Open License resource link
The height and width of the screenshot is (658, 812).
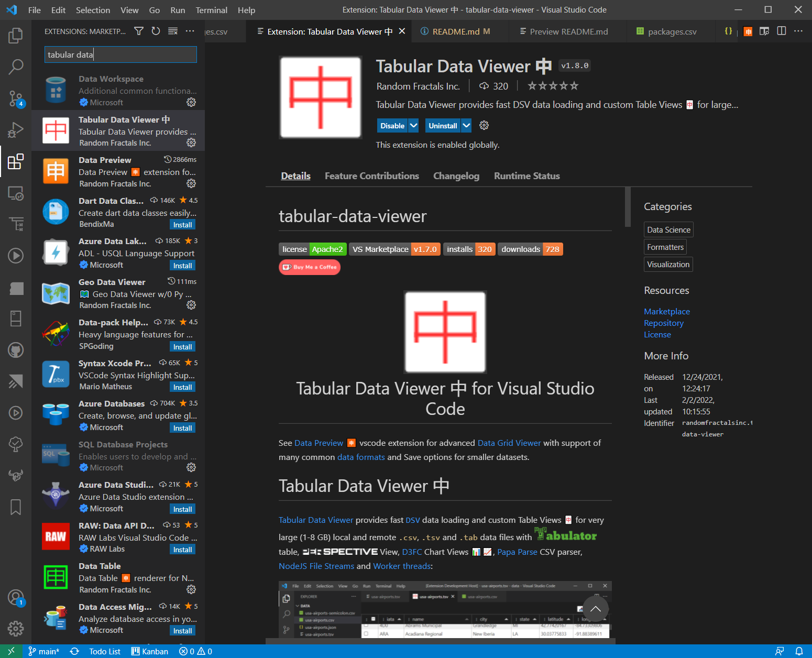pyautogui.click(x=657, y=334)
